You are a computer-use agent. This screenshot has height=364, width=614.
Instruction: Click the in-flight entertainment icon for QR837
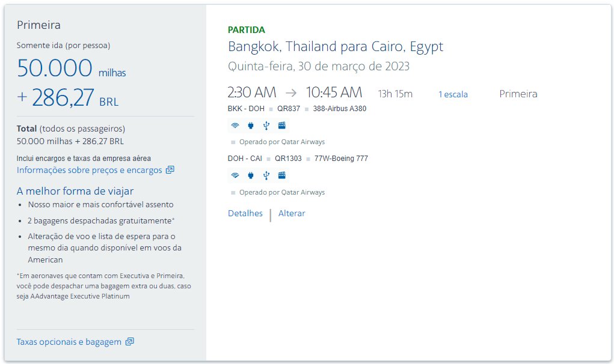(282, 126)
